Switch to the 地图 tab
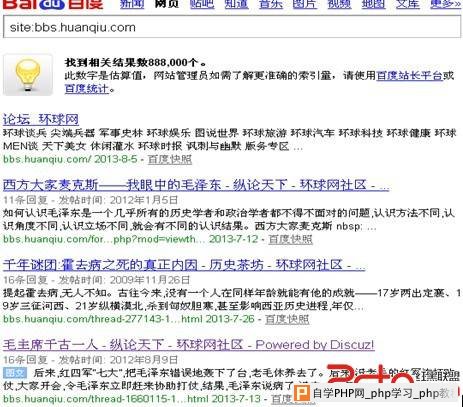The image size is (463, 407). tap(374, 4)
